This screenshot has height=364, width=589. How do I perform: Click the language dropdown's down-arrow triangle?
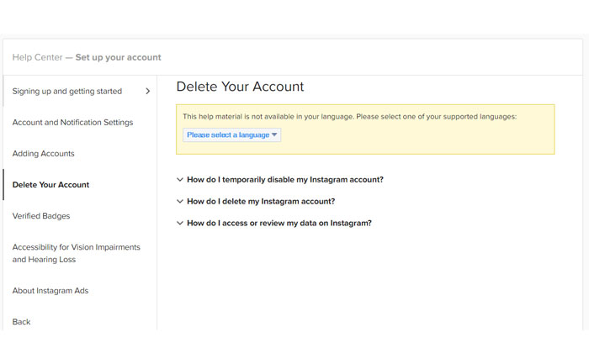[x=274, y=135]
